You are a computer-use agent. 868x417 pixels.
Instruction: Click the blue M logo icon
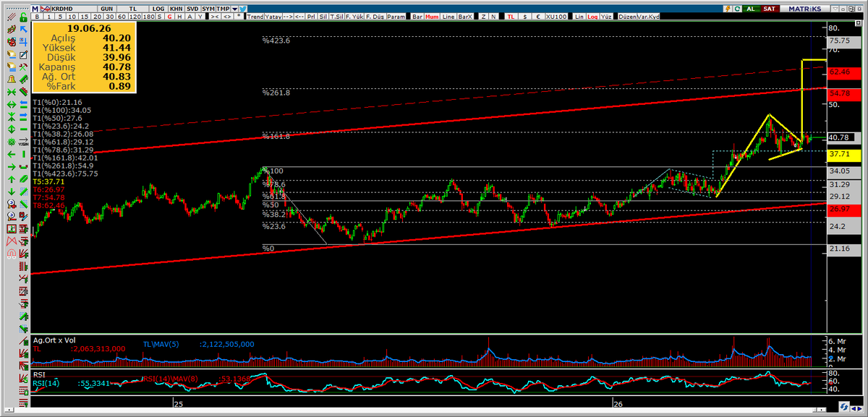(35, 9)
